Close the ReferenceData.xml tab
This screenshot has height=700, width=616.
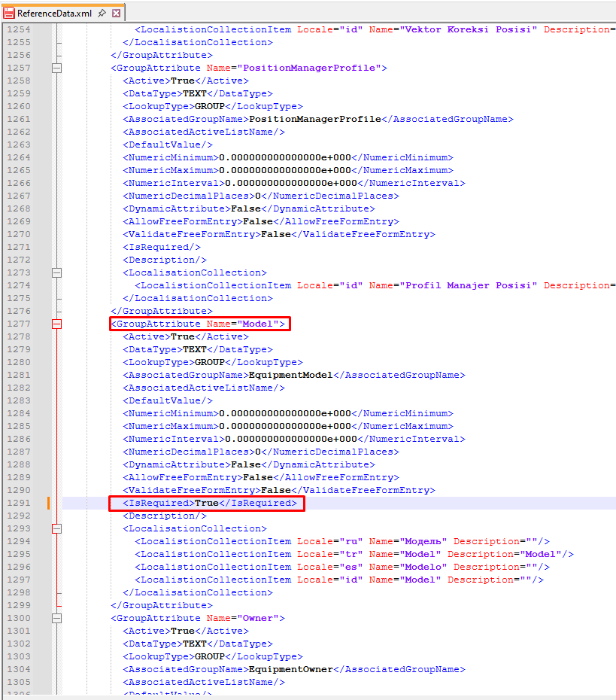116,13
